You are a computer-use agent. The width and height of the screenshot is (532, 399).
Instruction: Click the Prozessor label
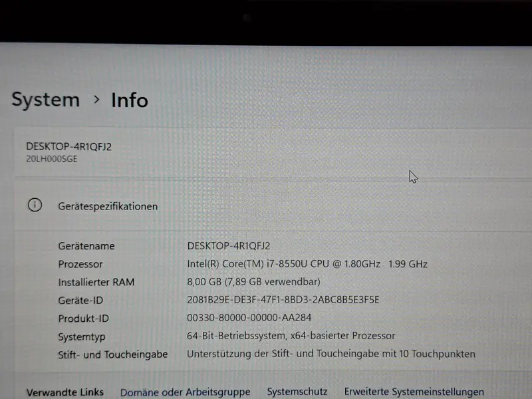[80, 264]
